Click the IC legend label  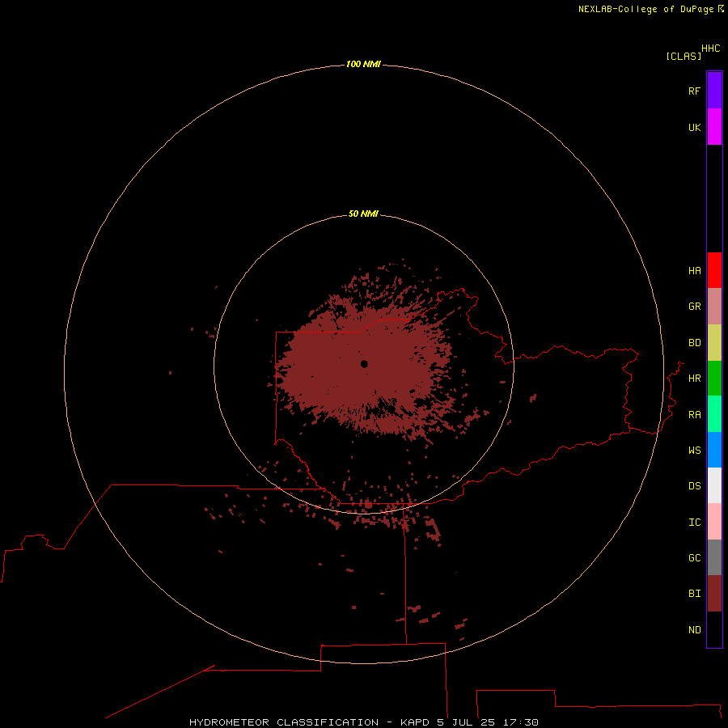(694, 523)
